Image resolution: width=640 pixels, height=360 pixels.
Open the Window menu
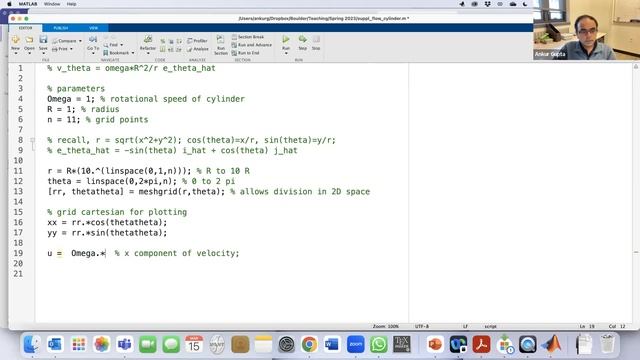click(52, 4)
